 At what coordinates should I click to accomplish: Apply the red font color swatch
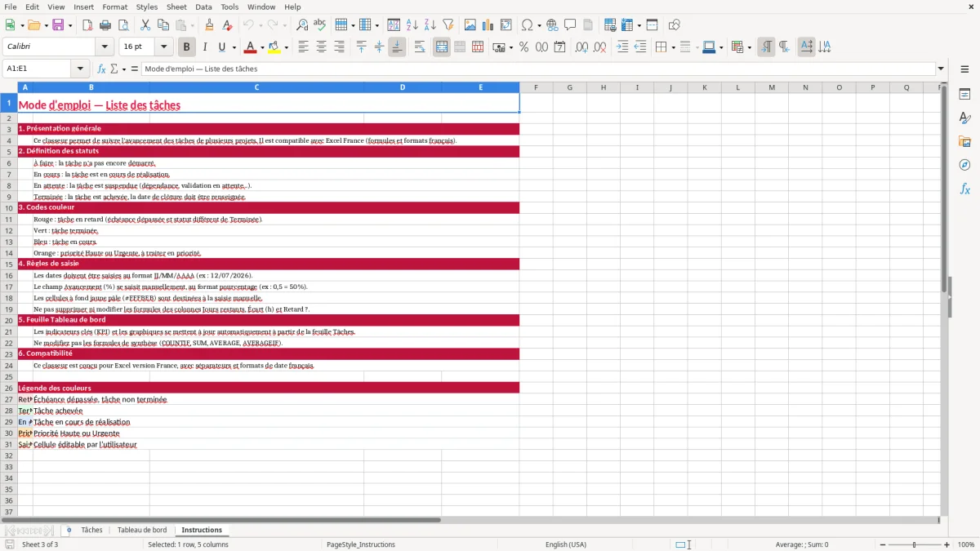(251, 47)
